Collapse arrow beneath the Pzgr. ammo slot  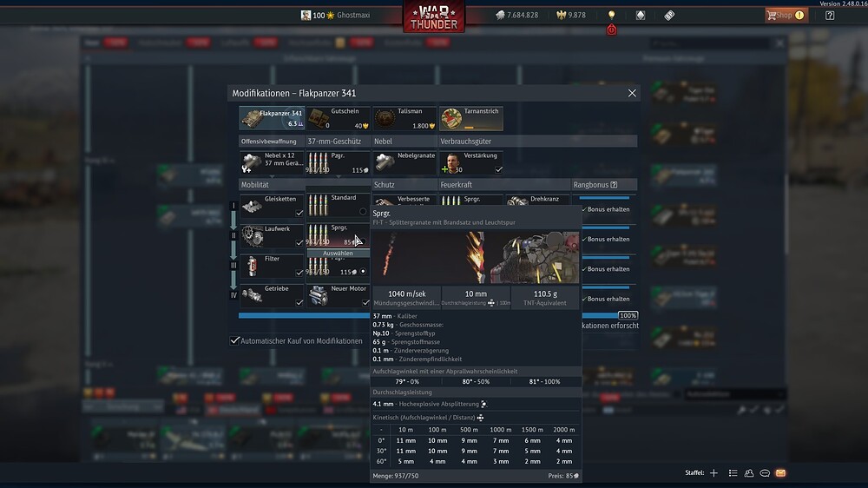coord(339,176)
